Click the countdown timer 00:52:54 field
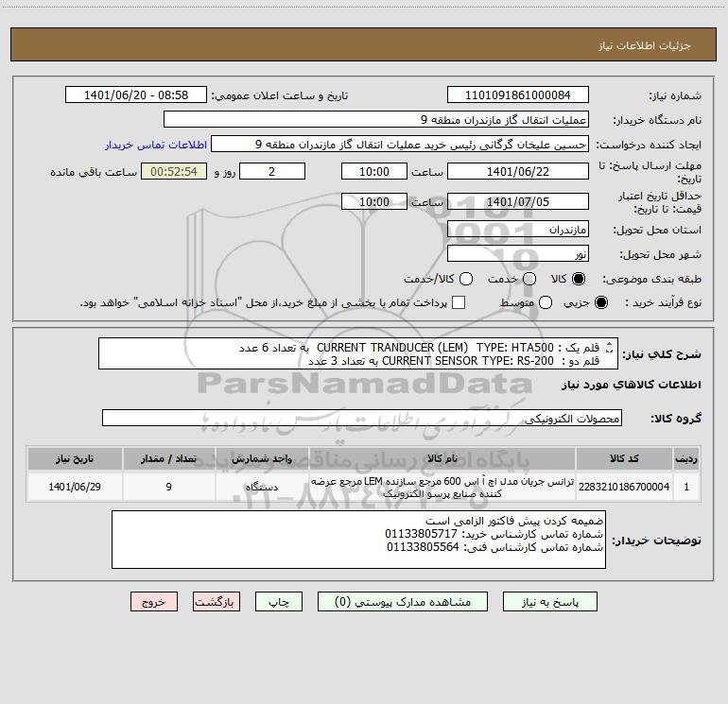The height and width of the screenshot is (704, 728). (x=174, y=171)
